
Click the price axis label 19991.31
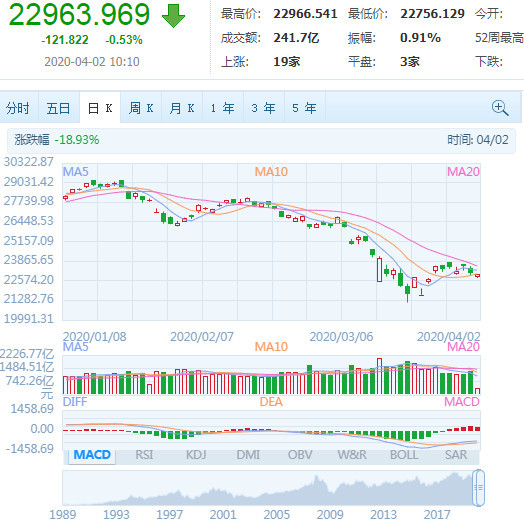28,319
